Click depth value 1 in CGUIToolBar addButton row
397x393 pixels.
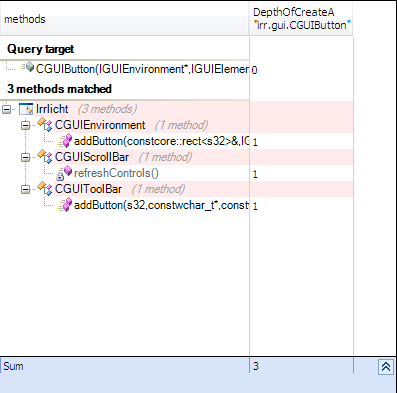255,206
